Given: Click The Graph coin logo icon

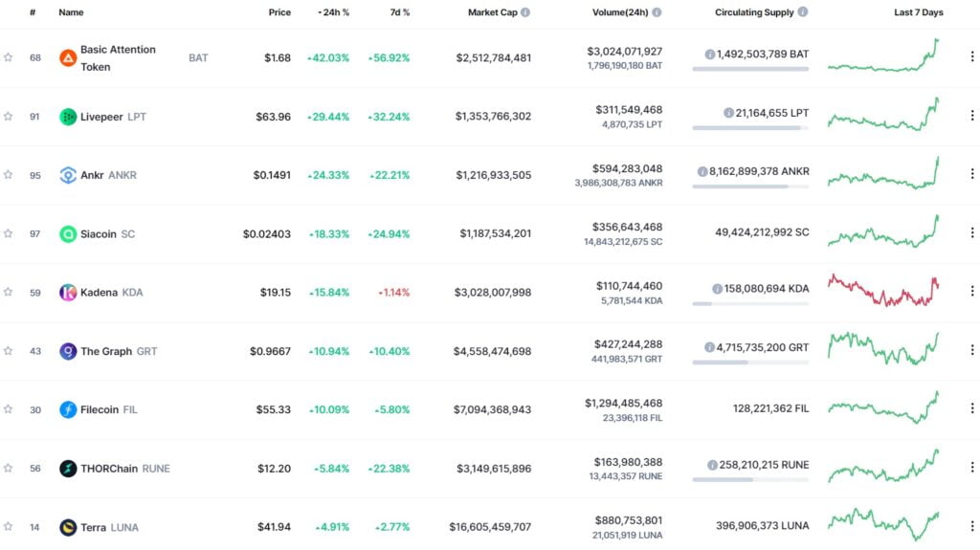Looking at the screenshot, I should (68, 351).
